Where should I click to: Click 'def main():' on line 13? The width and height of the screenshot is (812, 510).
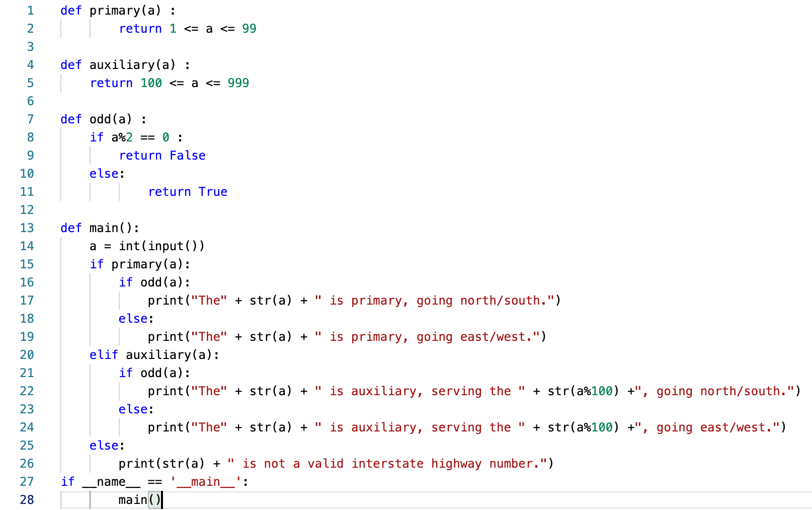100,228
